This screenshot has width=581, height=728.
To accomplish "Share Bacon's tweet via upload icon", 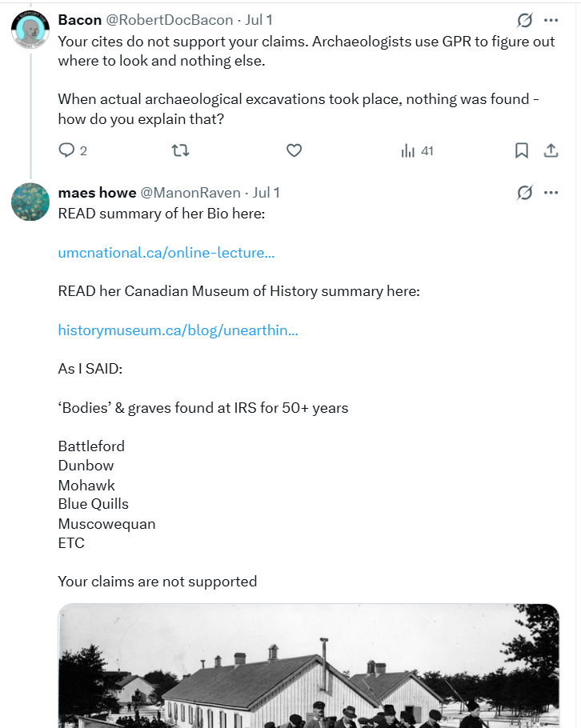I will [551, 150].
